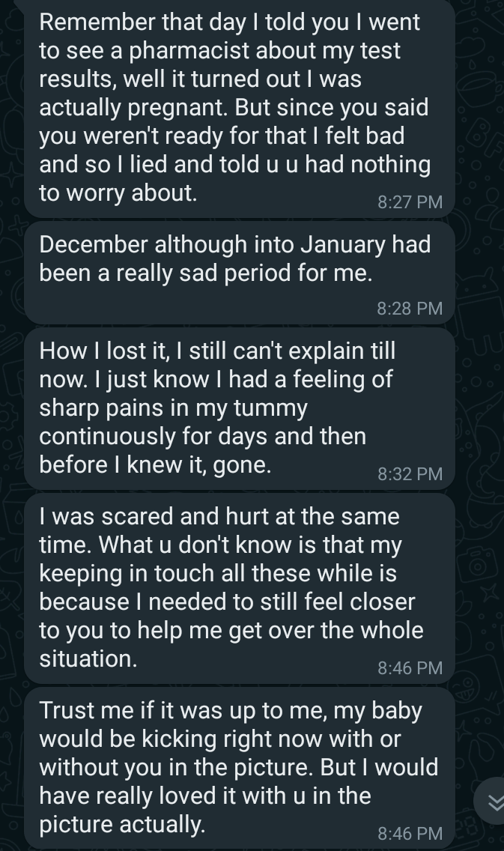Tap the 8:46 PM timestamp beside "situation."

point(410,668)
